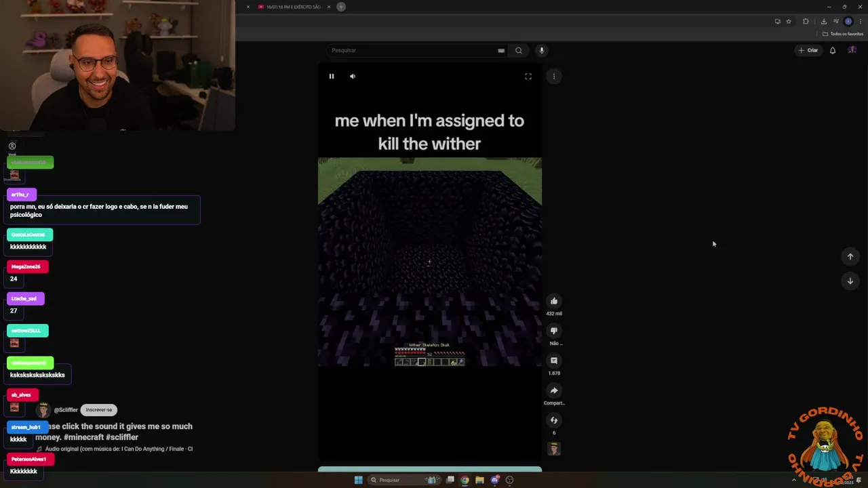Share the Short via Compartilhar
The height and width of the screenshot is (488, 868).
click(554, 390)
